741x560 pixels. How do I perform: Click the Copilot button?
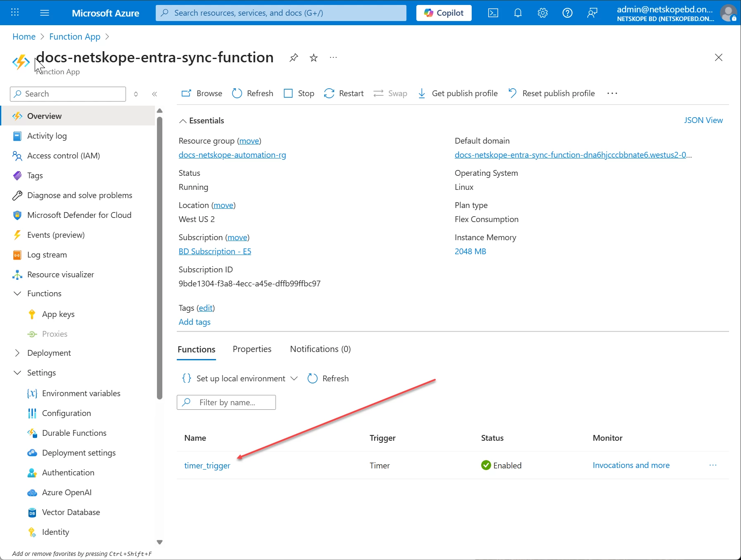click(x=444, y=13)
